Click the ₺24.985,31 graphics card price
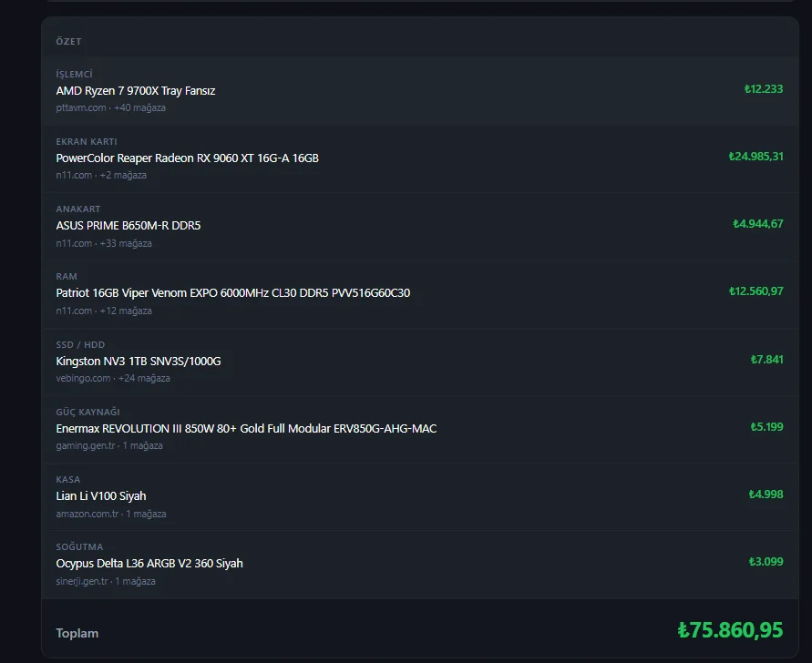This screenshot has width=812, height=663. click(x=755, y=157)
